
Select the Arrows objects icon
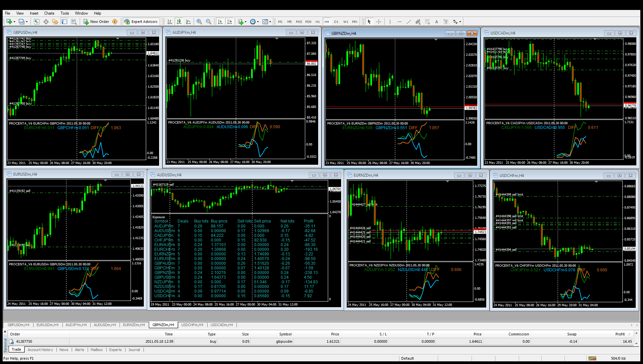pos(455,22)
